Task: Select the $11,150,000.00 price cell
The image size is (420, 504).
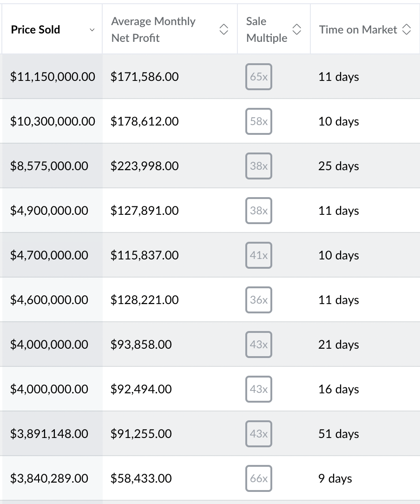Action: pyautogui.click(x=52, y=77)
